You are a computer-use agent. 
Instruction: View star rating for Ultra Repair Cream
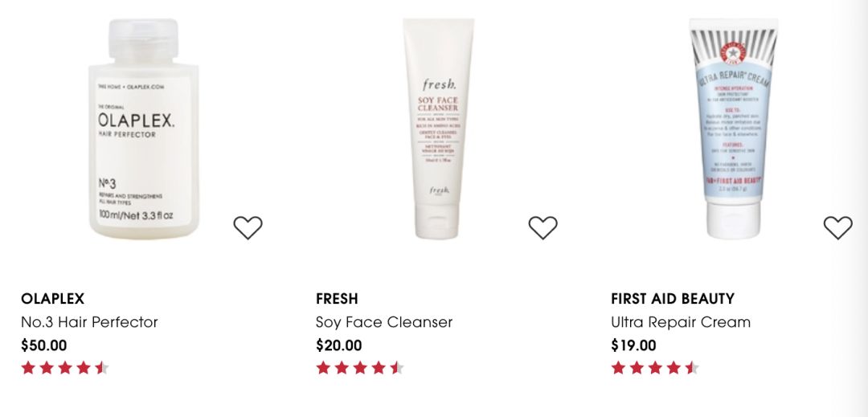656,368
